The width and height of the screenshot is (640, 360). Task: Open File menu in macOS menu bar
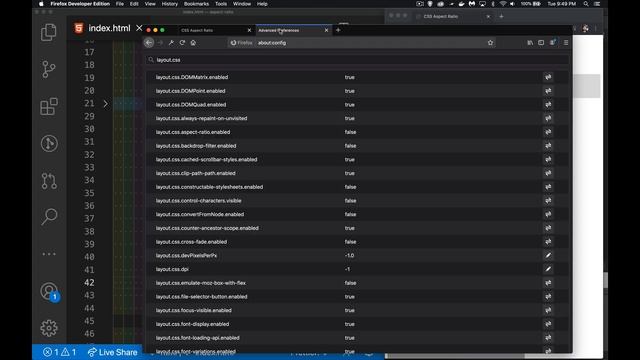click(x=120, y=4)
